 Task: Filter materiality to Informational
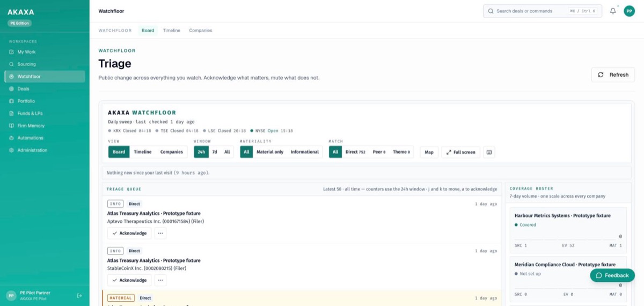(305, 152)
